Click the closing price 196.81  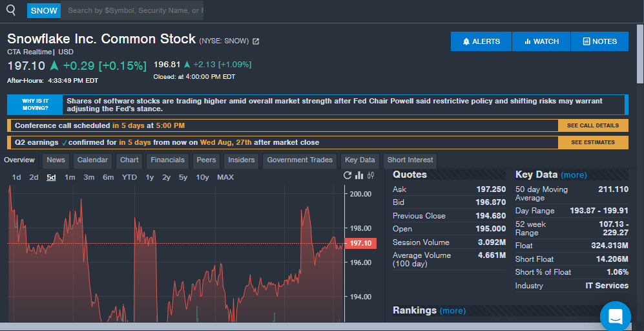pos(167,65)
